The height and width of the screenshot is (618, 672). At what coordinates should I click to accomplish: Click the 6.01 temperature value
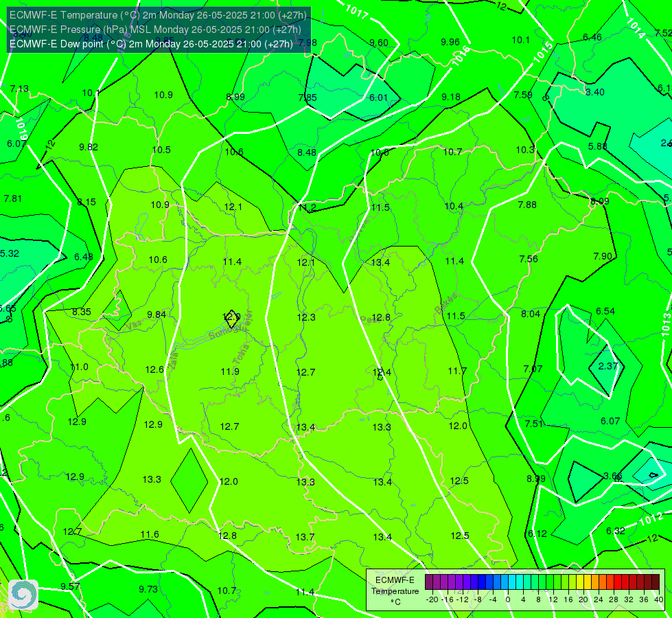pos(378,98)
